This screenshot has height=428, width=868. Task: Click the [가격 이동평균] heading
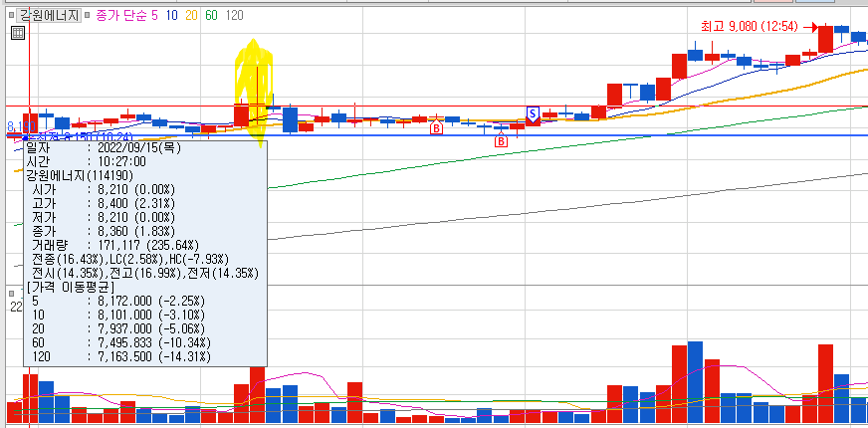(x=71, y=287)
